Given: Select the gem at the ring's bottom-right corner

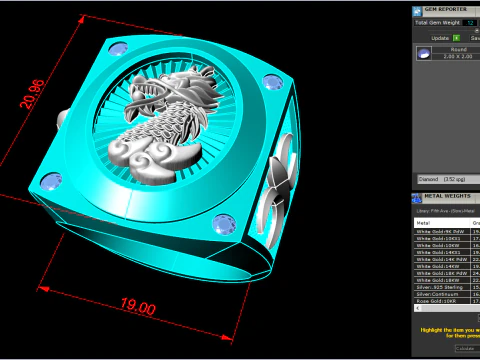Looking at the screenshot, I should click(x=224, y=224).
